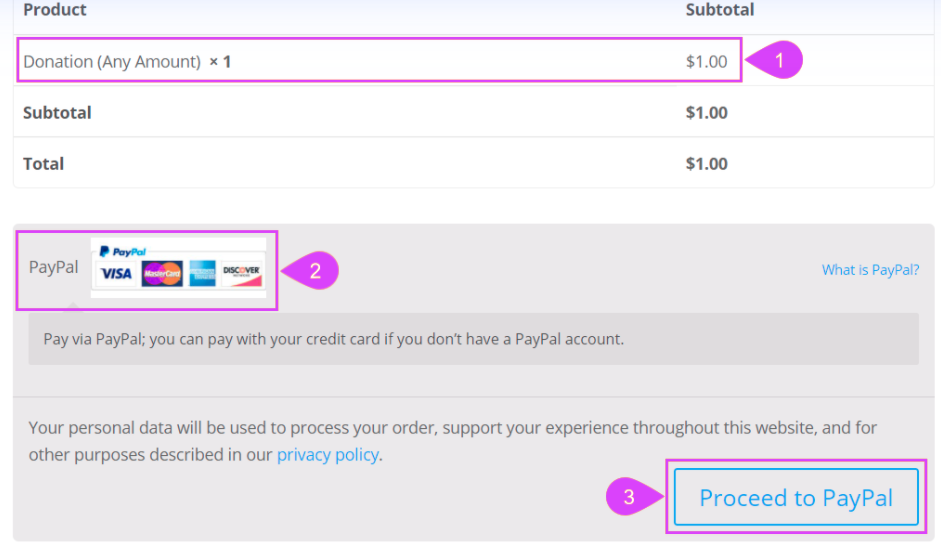Click the bold Subtotal row label
Screen dimensions: 941x543
click(x=57, y=113)
